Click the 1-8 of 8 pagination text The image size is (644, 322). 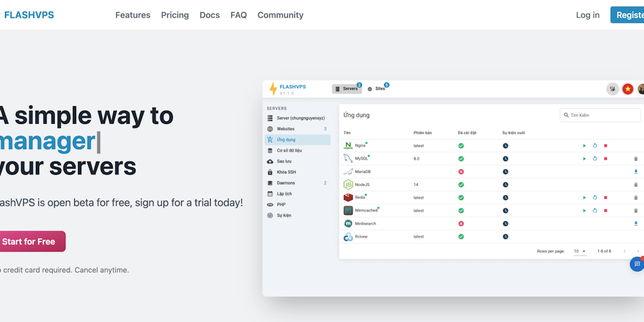click(604, 251)
